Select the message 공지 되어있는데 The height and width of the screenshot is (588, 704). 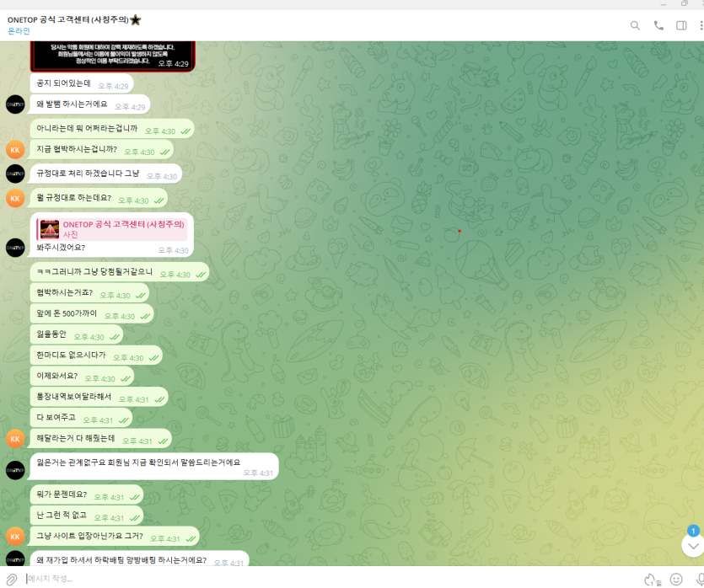coord(82,84)
